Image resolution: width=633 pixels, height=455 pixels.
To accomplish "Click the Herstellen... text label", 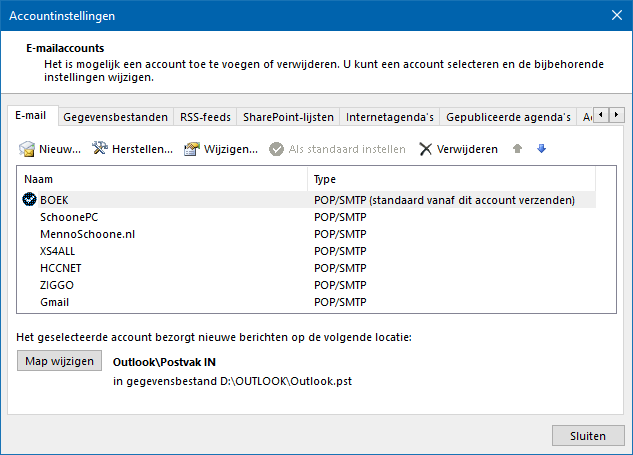I will (142, 149).
